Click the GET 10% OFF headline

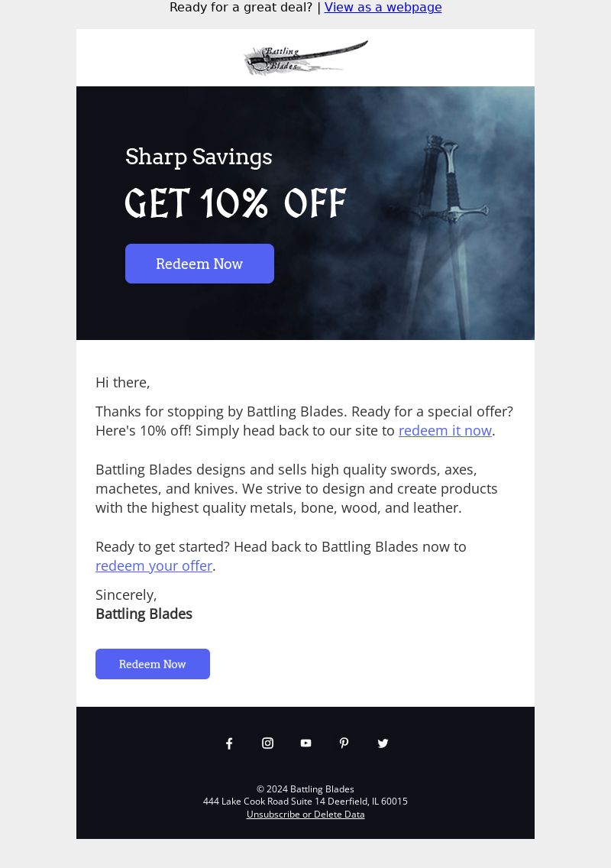click(236, 202)
